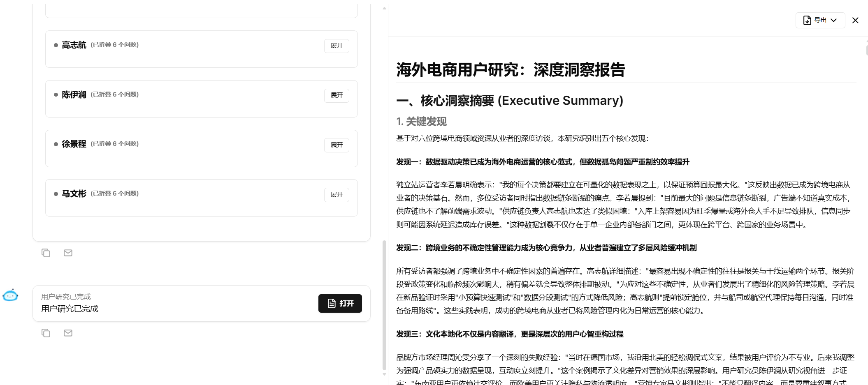Click the 1. 关键发现 subheading
Image resolution: width=868 pixels, height=385 pixels.
pos(421,122)
